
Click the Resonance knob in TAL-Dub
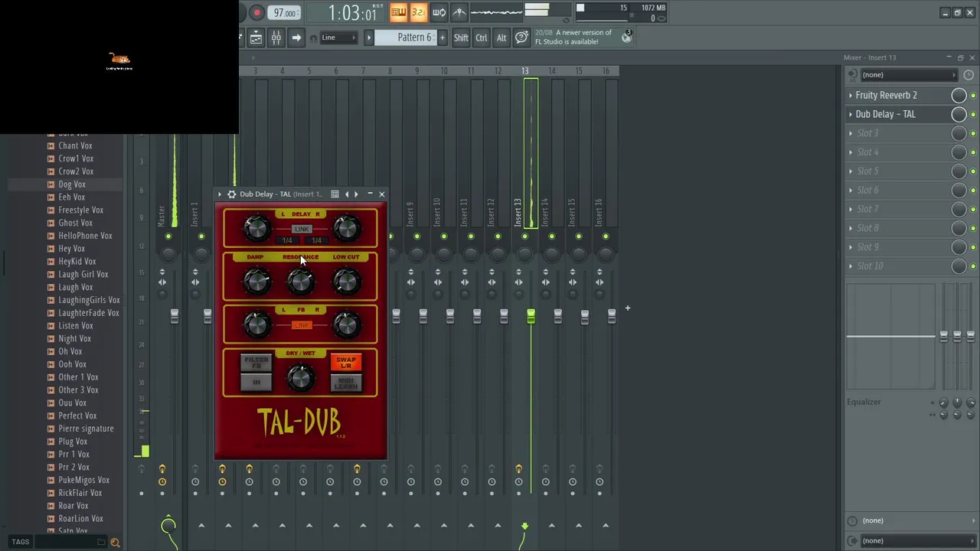click(301, 282)
